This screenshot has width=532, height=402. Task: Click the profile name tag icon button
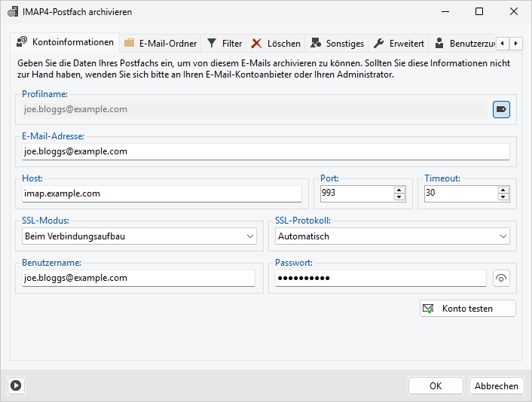point(501,110)
